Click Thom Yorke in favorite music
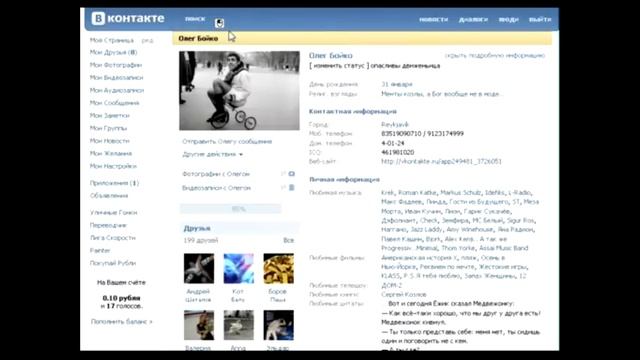The width and height of the screenshot is (640, 360). click(458, 248)
